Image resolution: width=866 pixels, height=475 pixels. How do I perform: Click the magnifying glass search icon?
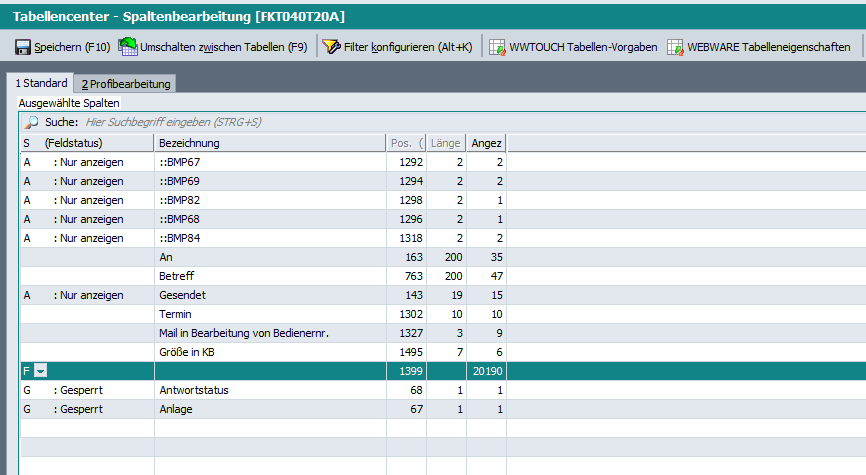coord(31,122)
